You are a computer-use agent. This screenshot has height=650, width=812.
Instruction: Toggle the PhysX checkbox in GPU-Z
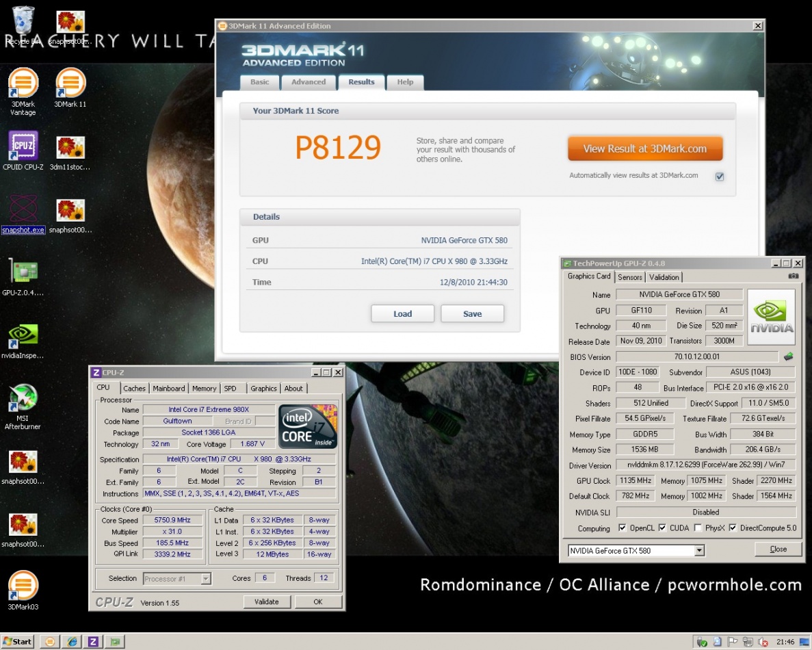tap(698, 528)
